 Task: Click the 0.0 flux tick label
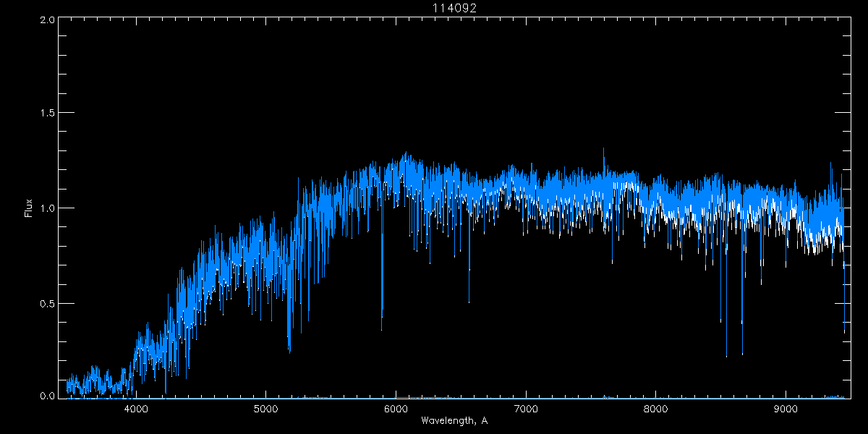coord(47,396)
